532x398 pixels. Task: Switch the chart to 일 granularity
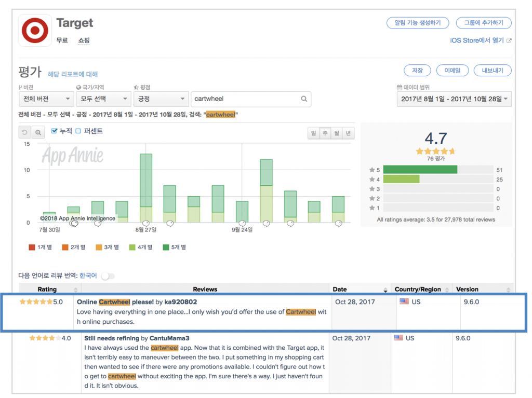pyautogui.click(x=313, y=133)
